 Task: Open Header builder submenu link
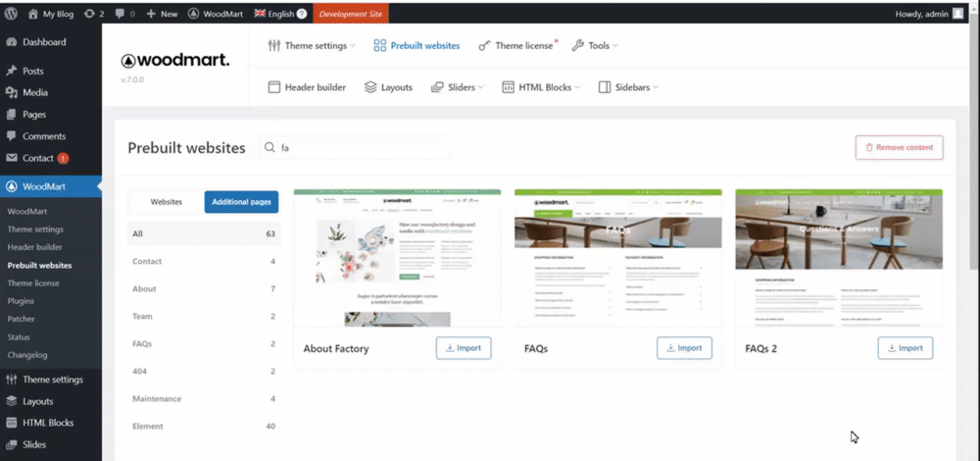click(34, 247)
